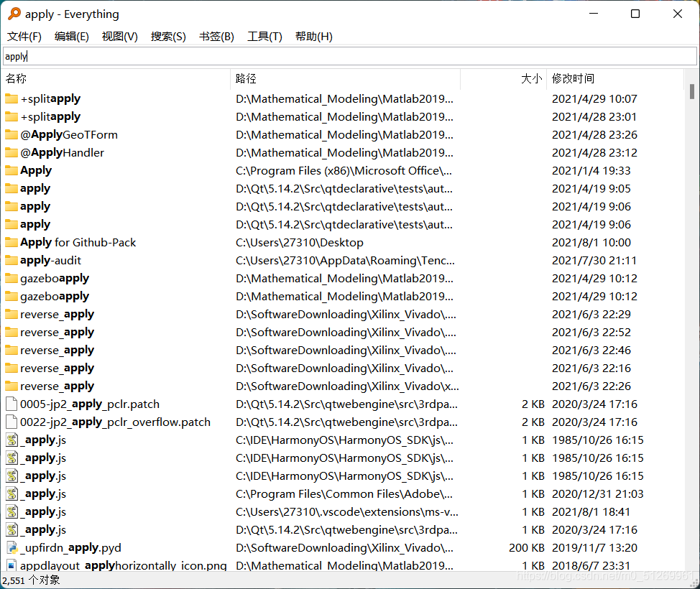Click modified date '2020/12/31 21:03'

pyautogui.click(x=598, y=493)
